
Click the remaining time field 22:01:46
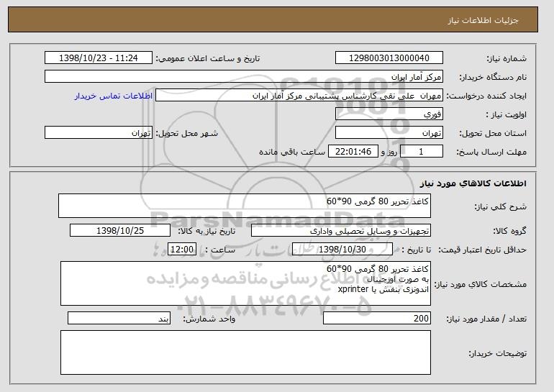click(353, 152)
